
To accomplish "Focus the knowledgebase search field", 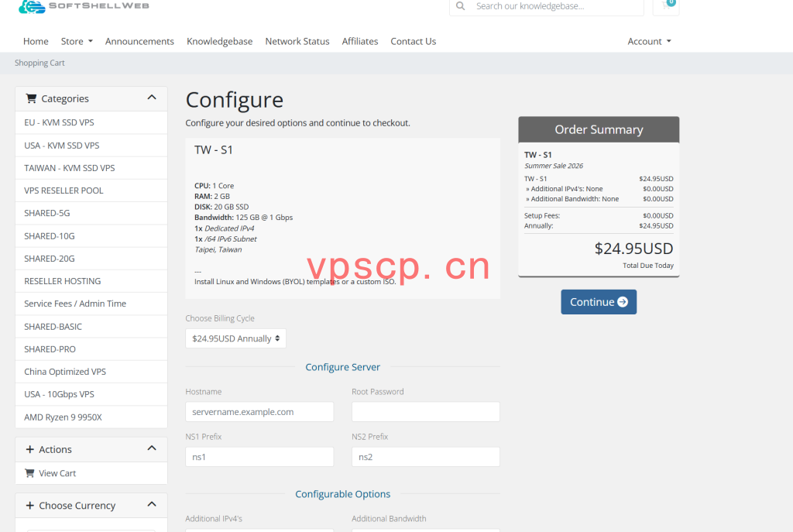I will pos(556,6).
